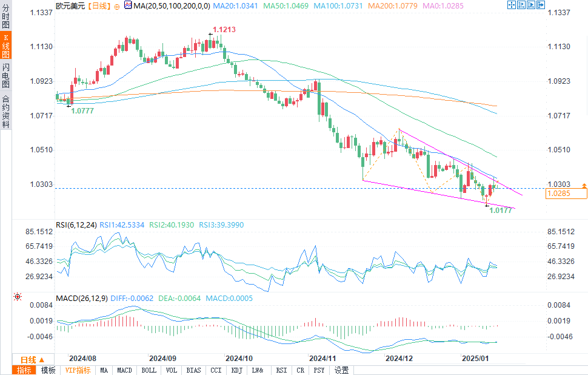Select the KDJ indicator tab

236,370
